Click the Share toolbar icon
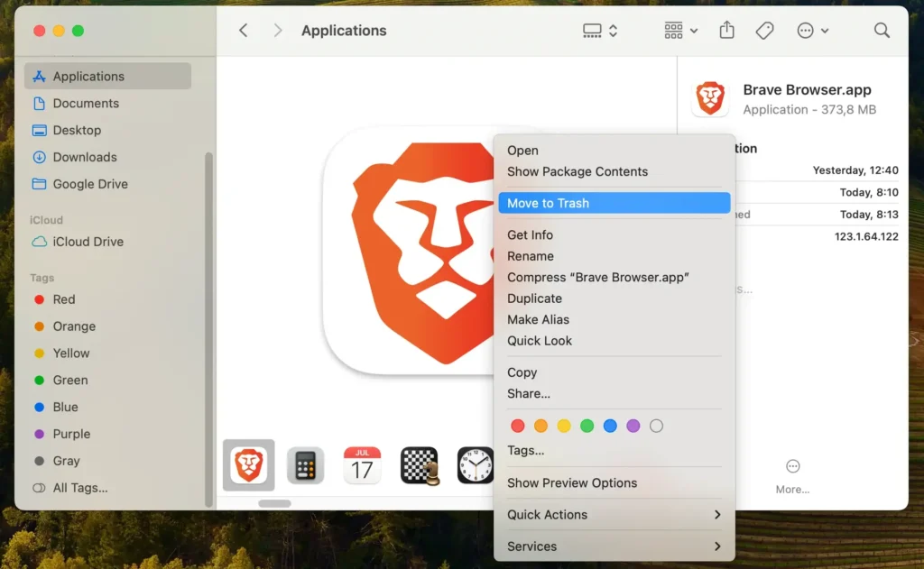The height and width of the screenshot is (569, 924). pos(726,30)
